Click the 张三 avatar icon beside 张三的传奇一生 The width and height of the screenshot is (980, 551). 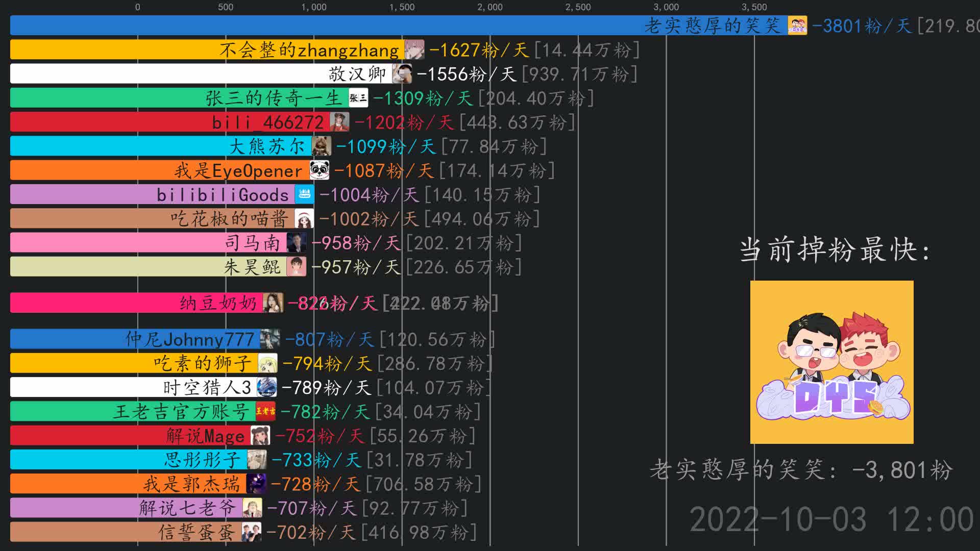pos(358,97)
